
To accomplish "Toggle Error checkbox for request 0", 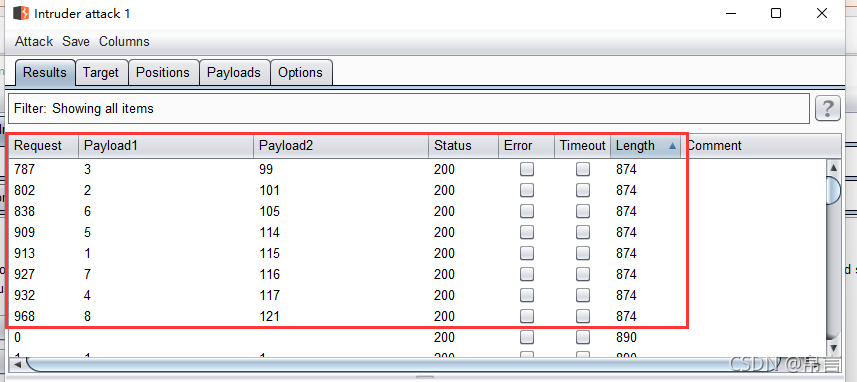I will pos(527,337).
